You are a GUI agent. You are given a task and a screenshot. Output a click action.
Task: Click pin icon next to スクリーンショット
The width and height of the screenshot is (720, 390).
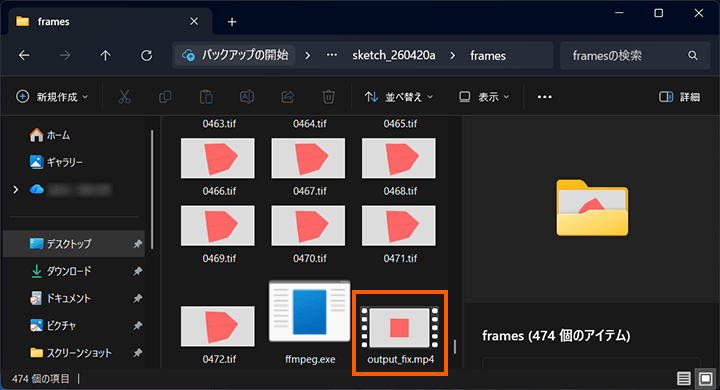pos(137,353)
